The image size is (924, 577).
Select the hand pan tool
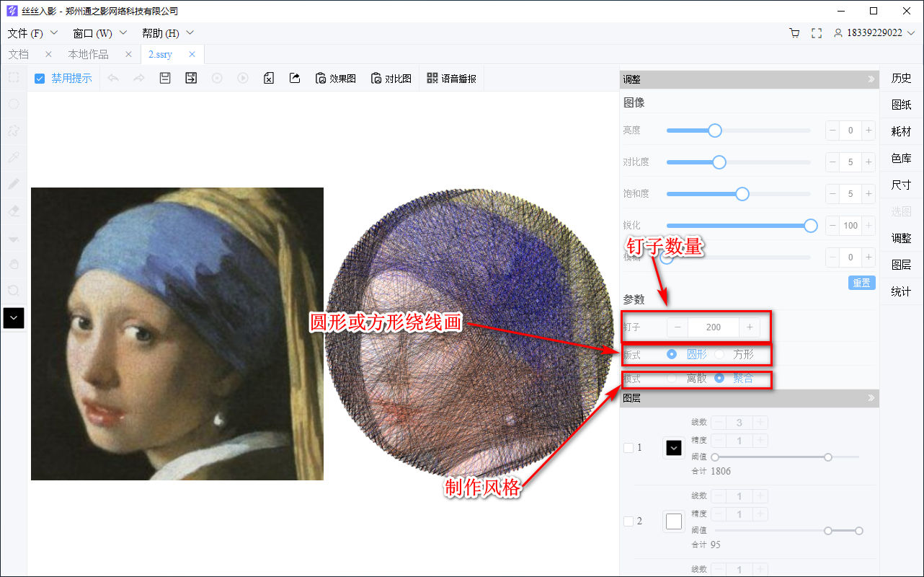(x=14, y=263)
